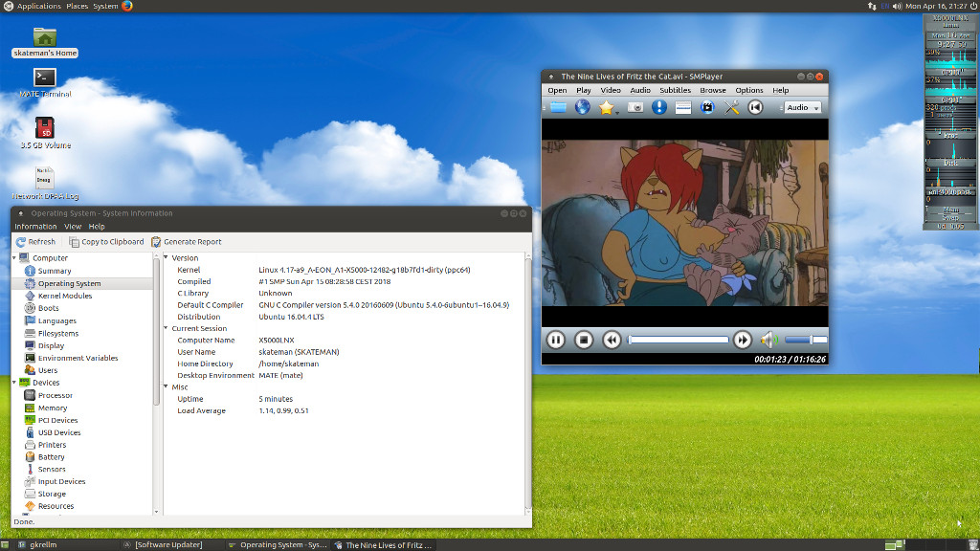Select the Storage entry
The width and height of the screenshot is (980, 551).
52,494
